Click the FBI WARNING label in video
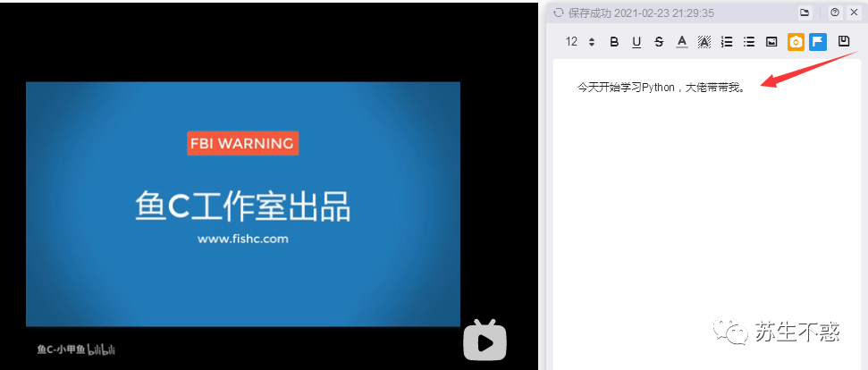868x370 pixels. pyautogui.click(x=243, y=143)
